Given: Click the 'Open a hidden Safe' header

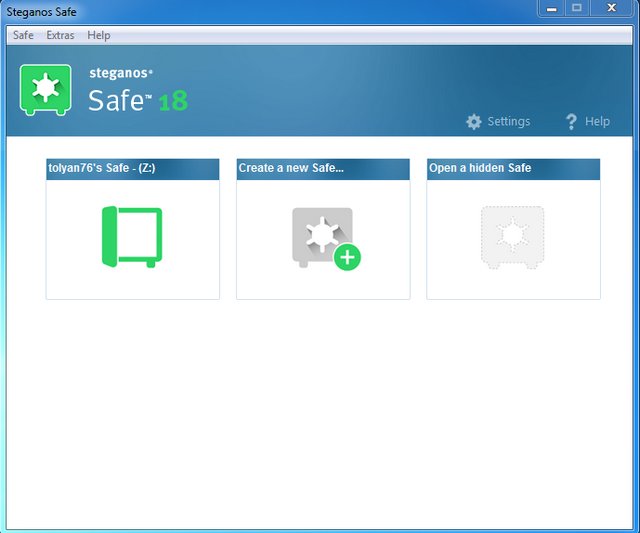Looking at the screenshot, I should click(513, 169).
